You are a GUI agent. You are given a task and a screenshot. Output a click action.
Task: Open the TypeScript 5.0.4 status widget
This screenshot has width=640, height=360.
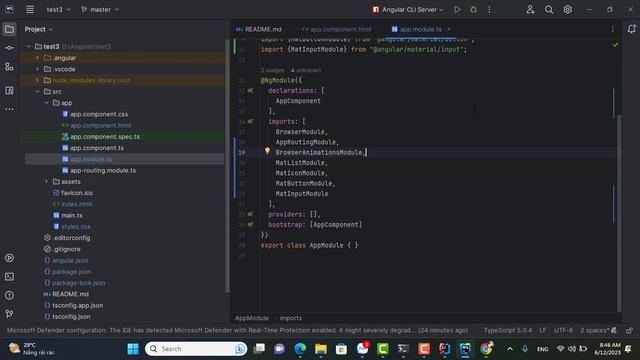pyautogui.click(x=508, y=330)
